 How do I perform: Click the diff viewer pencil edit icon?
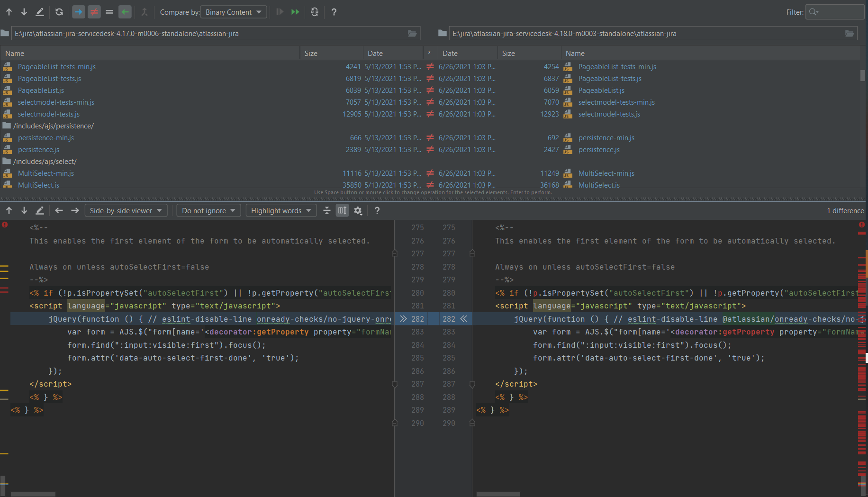pos(40,210)
